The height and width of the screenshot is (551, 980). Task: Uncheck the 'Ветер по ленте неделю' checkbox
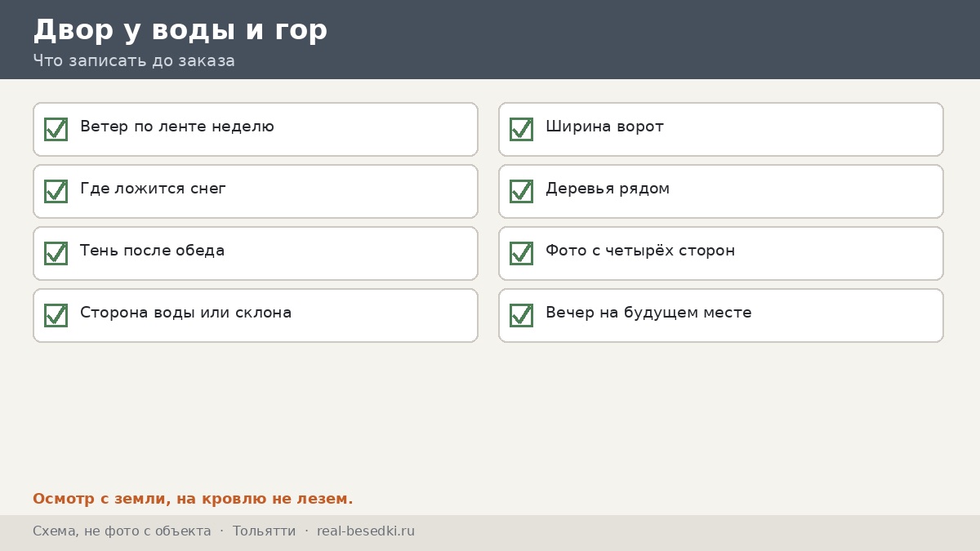(x=56, y=129)
